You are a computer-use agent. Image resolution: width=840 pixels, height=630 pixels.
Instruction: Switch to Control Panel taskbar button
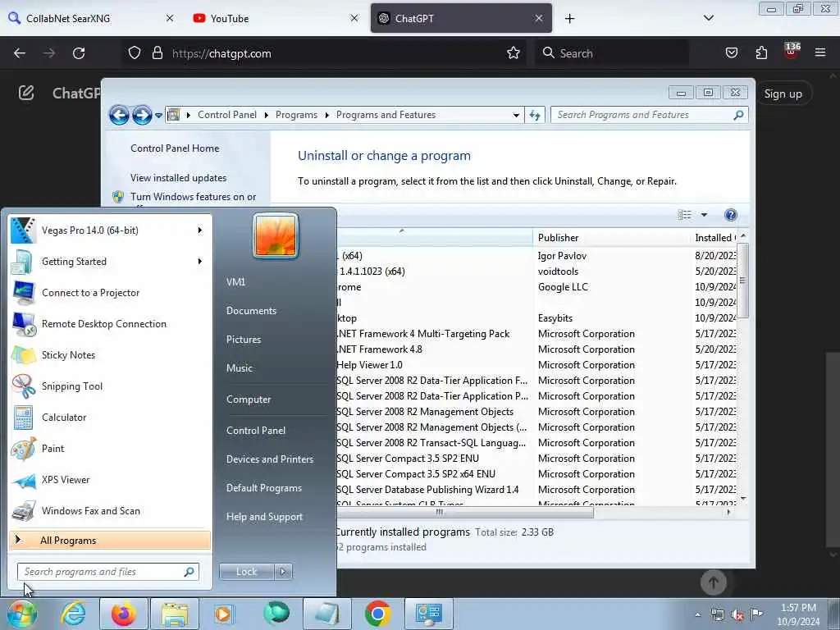click(428, 614)
